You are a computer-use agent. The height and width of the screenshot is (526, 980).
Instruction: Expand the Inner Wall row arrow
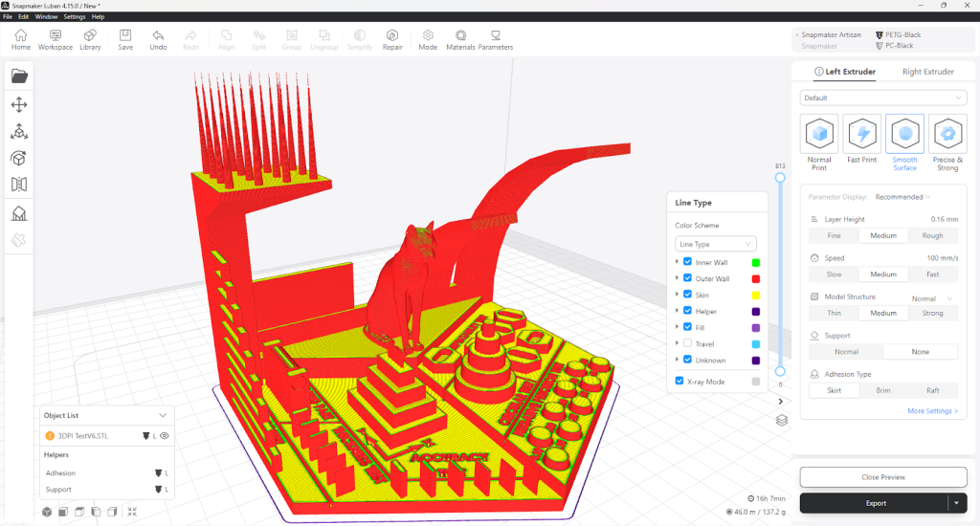[x=677, y=262]
